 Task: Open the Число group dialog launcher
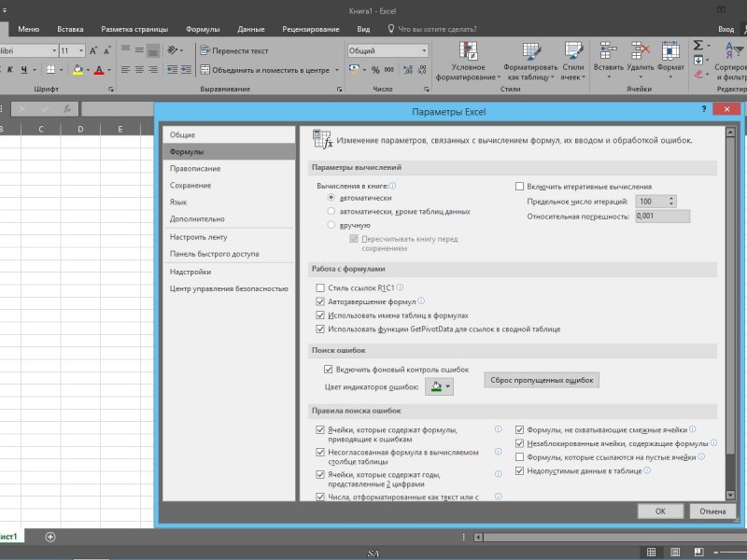427,89
